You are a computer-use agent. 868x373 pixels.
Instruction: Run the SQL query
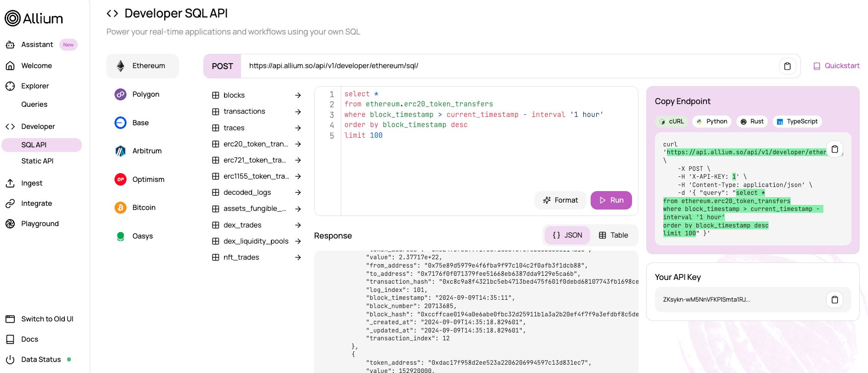(x=611, y=200)
